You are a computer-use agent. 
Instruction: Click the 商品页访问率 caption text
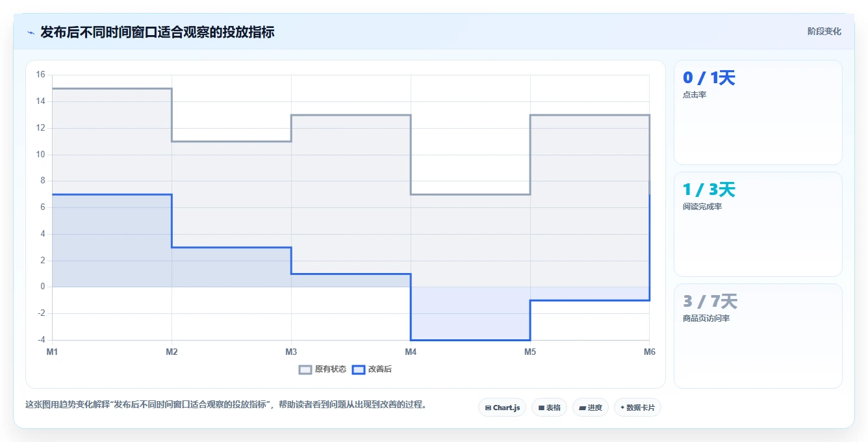coord(706,318)
